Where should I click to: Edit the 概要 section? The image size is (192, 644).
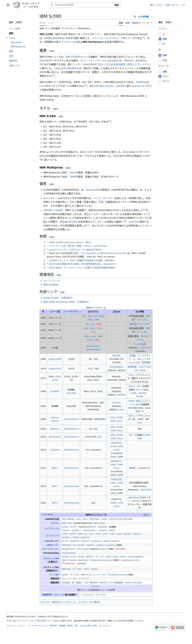tap(52, 51)
